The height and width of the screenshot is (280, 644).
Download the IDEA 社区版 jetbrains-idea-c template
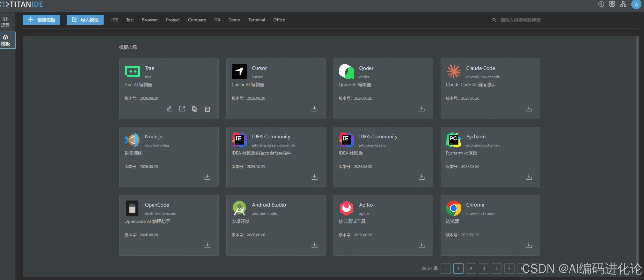[422, 177]
